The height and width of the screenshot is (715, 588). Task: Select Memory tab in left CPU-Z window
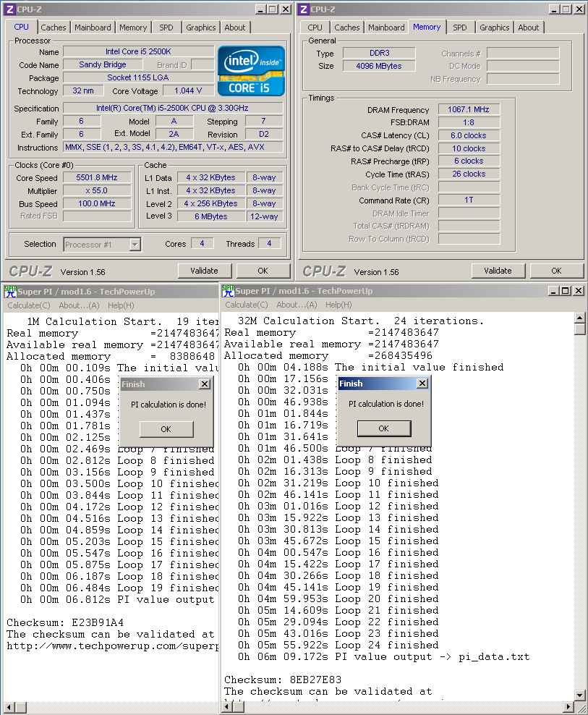coord(133,27)
